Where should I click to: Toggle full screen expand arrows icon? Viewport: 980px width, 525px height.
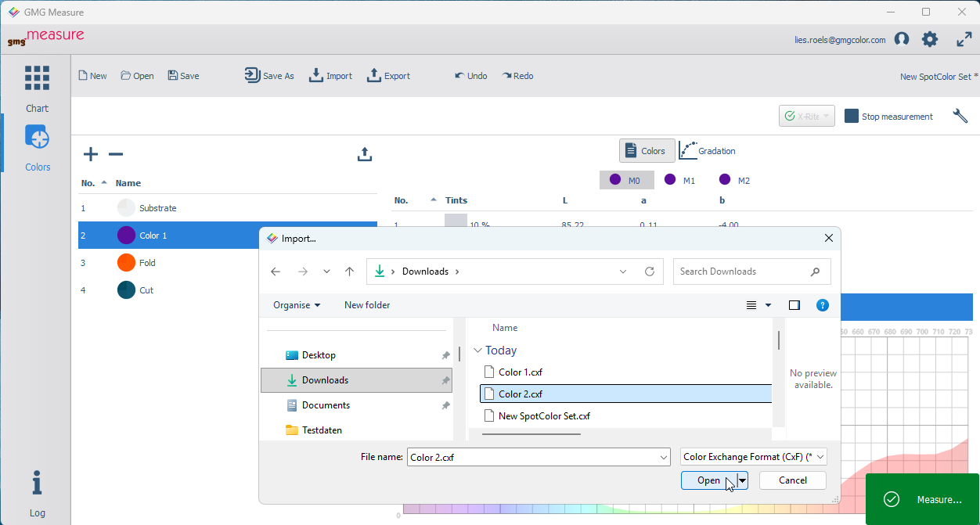point(964,39)
